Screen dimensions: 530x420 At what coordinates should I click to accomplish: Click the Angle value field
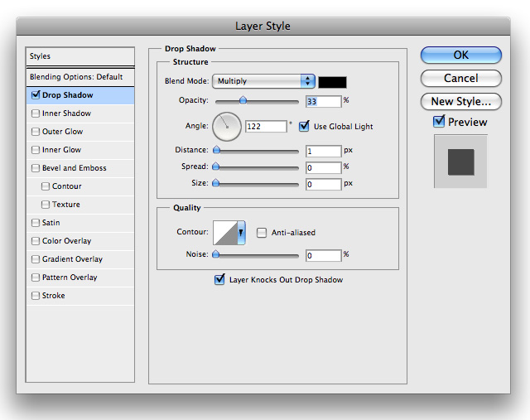(266, 127)
